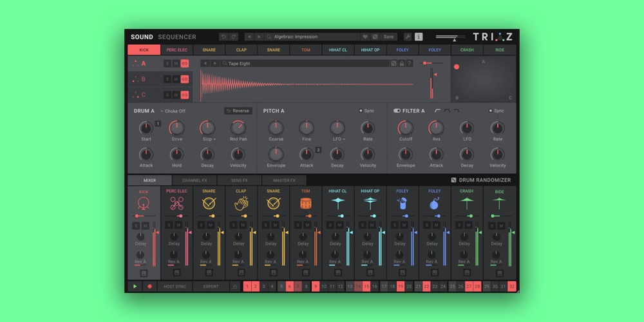Open the CHANNEL FX tab
The height and width of the screenshot is (322, 644).
pos(194,180)
